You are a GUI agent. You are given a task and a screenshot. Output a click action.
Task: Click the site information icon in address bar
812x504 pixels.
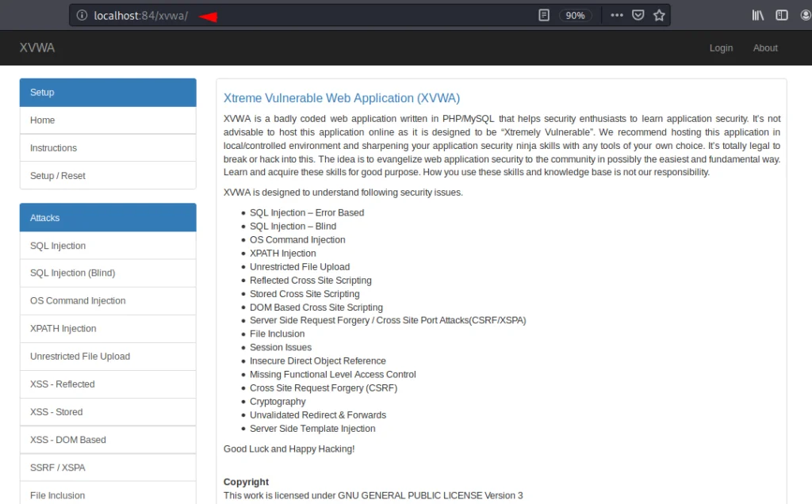point(82,16)
